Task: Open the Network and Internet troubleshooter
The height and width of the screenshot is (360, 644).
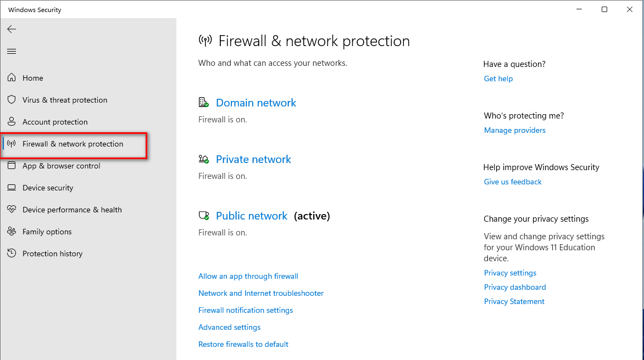Action: (x=261, y=293)
